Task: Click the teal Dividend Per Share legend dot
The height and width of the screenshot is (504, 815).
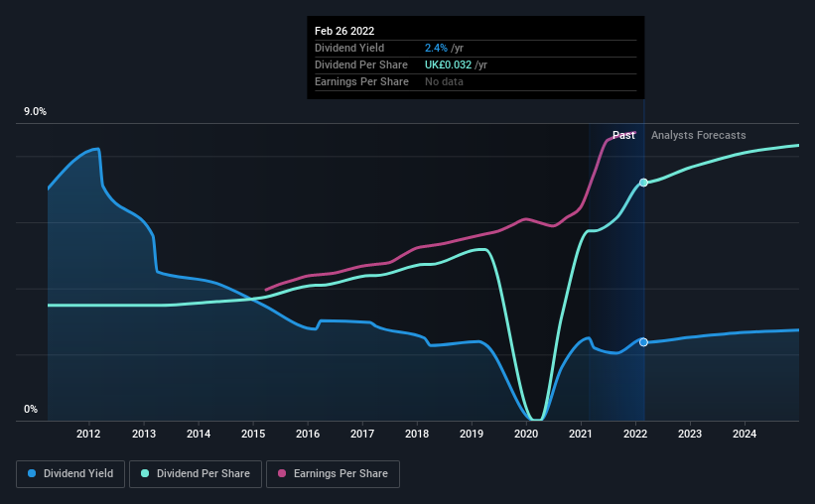Action: pos(145,473)
